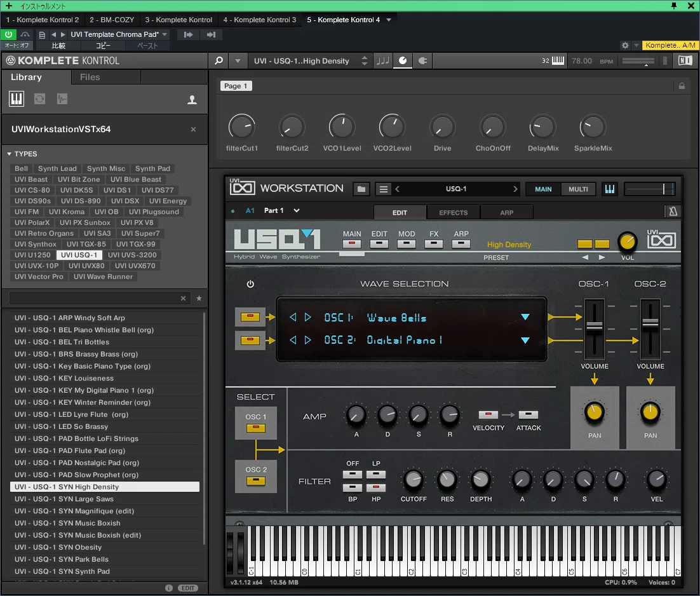Show the plug-in parameter knob view icon
Image resolution: width=700 pixels, height=596 pixels.
(x=403, y=61)
